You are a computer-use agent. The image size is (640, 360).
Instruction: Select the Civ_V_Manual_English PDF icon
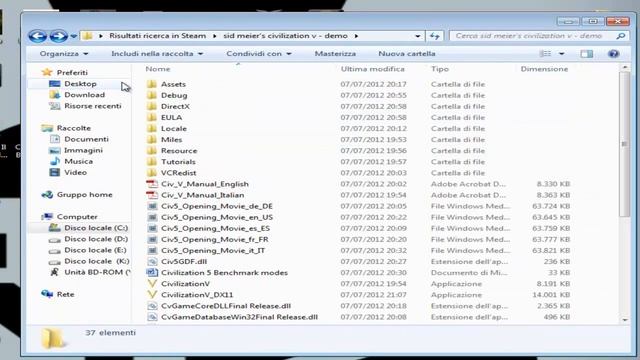pos(152,184)
